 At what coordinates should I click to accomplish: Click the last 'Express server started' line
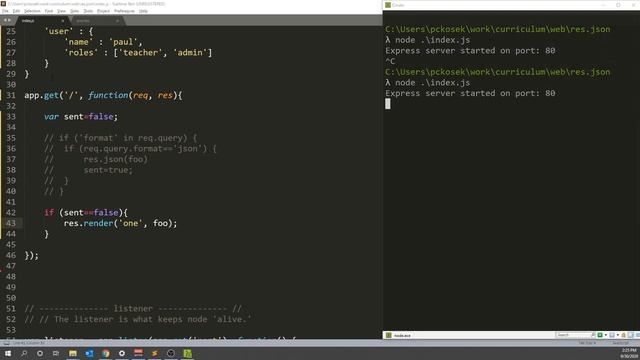click(x=470, y=93)
